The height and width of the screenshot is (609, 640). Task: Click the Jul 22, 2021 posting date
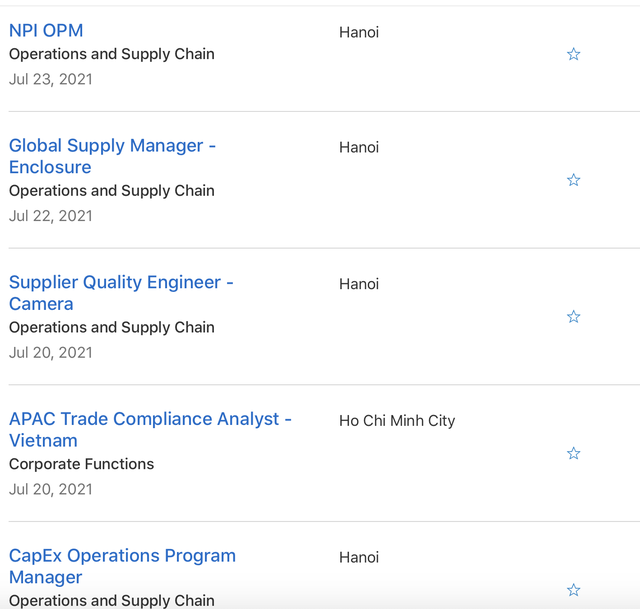[51, 216]
